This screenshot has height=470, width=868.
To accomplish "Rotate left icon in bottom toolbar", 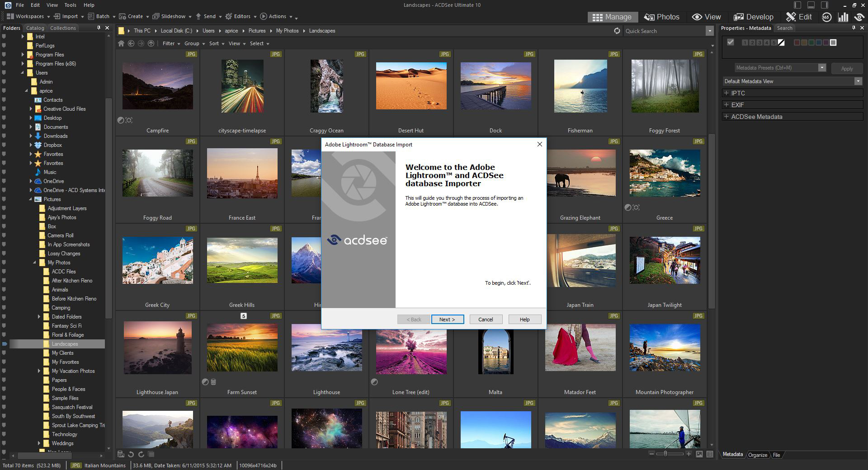I will (131, 454).
